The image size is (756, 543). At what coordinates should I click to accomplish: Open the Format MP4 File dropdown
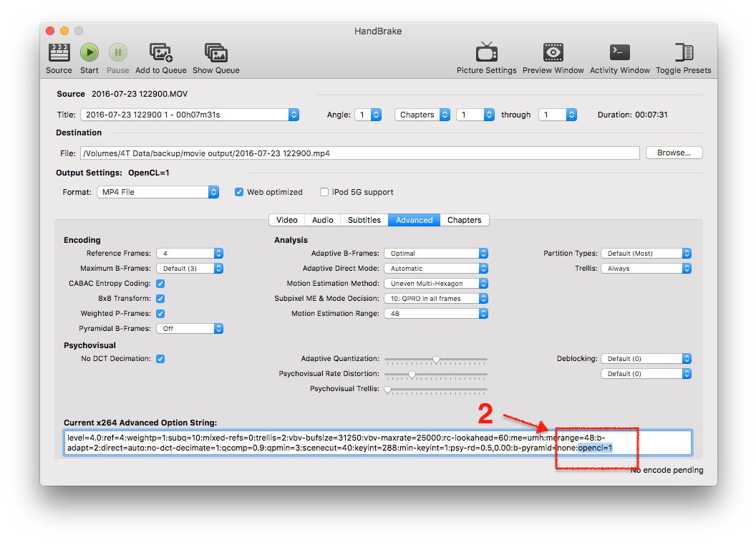(158, 192)
